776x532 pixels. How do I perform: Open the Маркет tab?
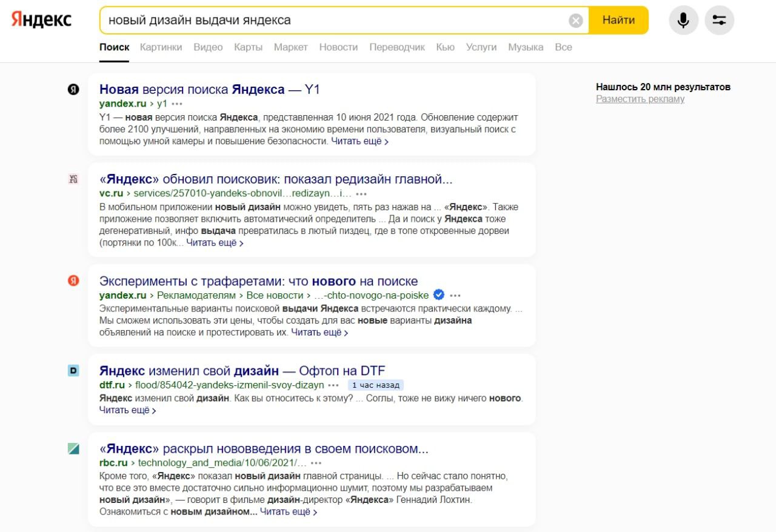point(291,47)
